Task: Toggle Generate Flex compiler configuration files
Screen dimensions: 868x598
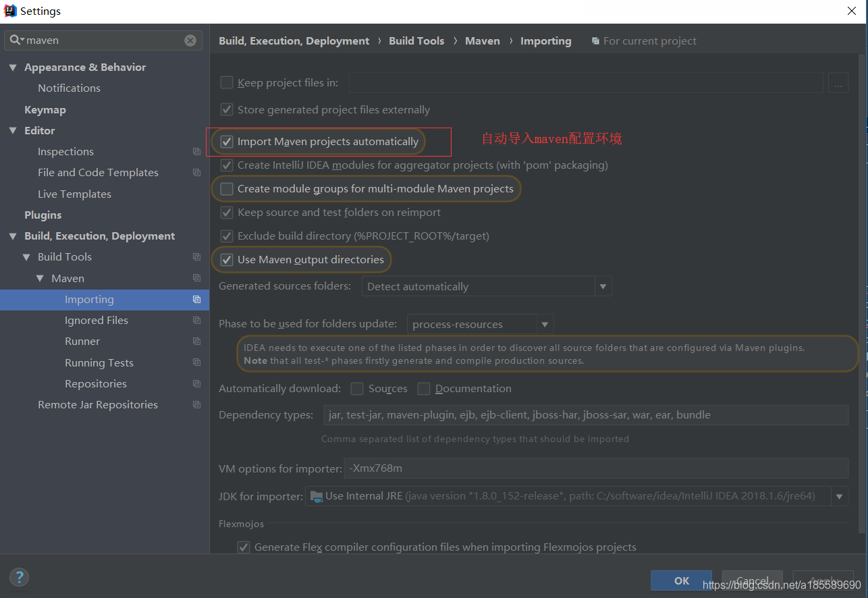Action: (x=244, y=547)
